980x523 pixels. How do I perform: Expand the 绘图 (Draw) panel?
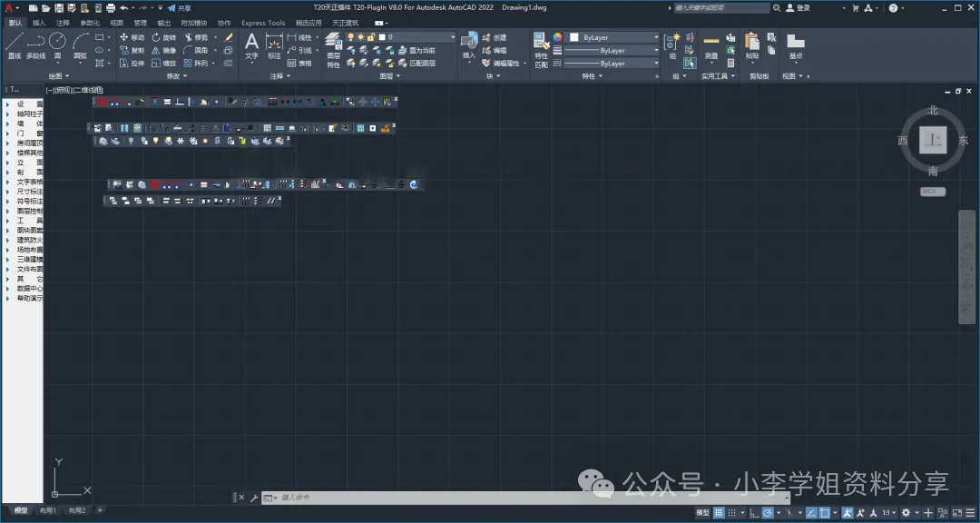pos(59,76)
